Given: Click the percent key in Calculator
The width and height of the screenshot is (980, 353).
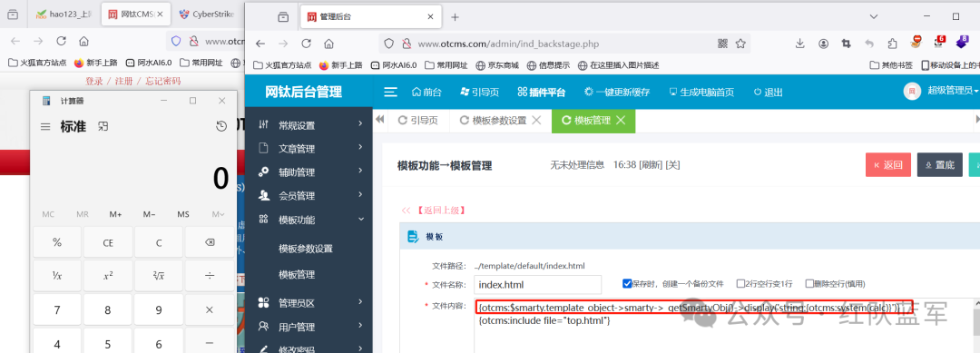Looking at the screenshot, I should (57, 242).
